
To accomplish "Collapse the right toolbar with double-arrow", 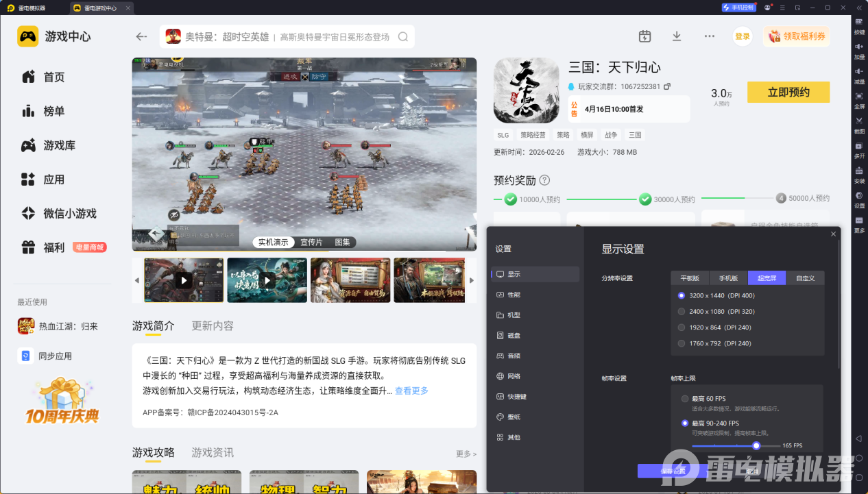I will pyautogui.click(x=859, y=8).
